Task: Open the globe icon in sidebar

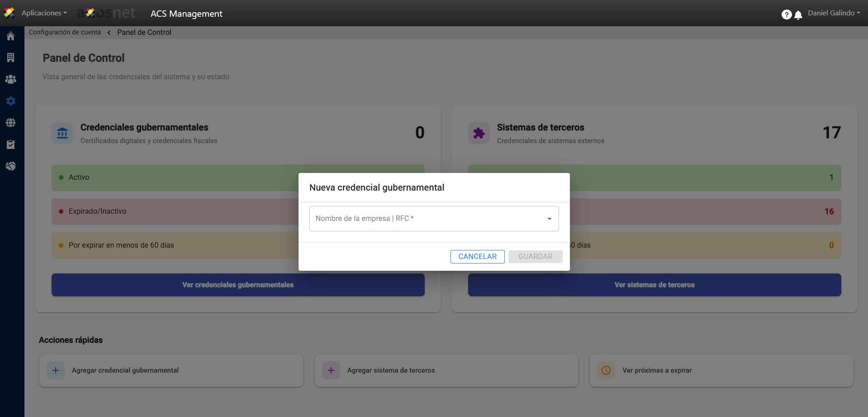Action: (11, 123)
